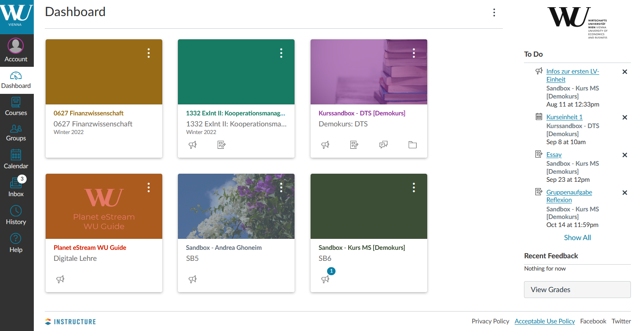
Task: Open Help in the sidebar
Action: tap(16, 243)
